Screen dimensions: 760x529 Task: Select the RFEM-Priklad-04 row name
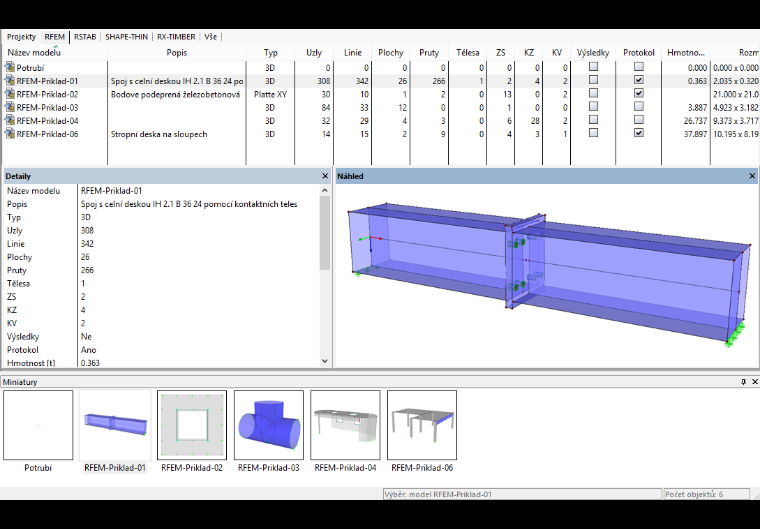[47, 121]
